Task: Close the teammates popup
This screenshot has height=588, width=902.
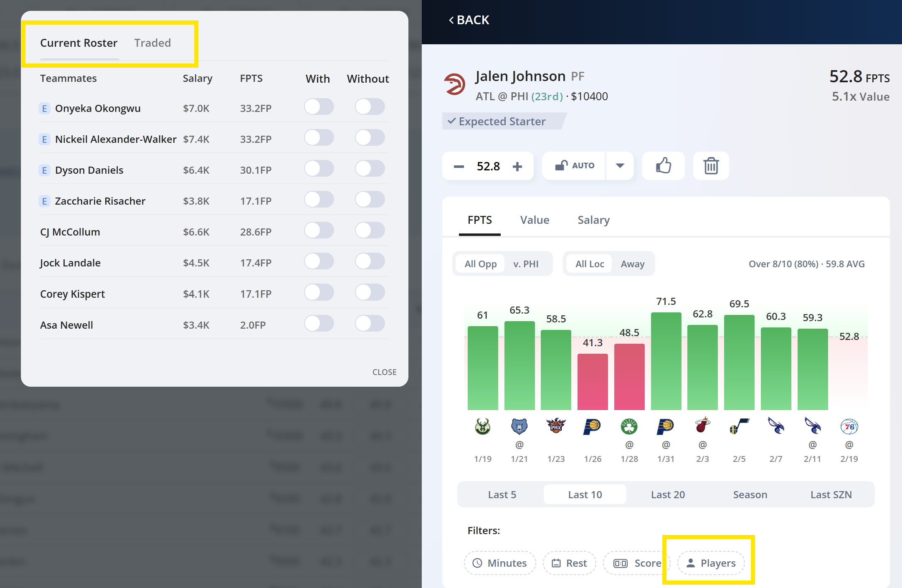Action: (x=384, y=372)
